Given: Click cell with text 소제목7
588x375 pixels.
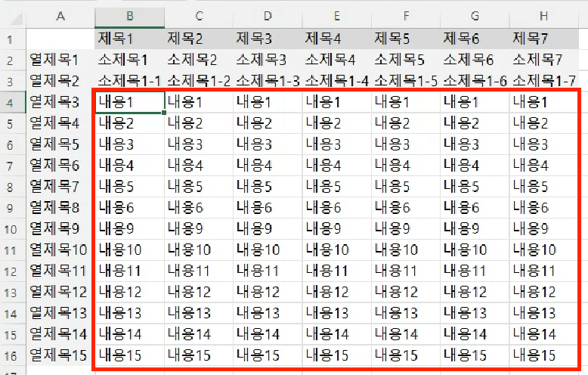Looking at the screenshot, I should click(x=543, y=60).
